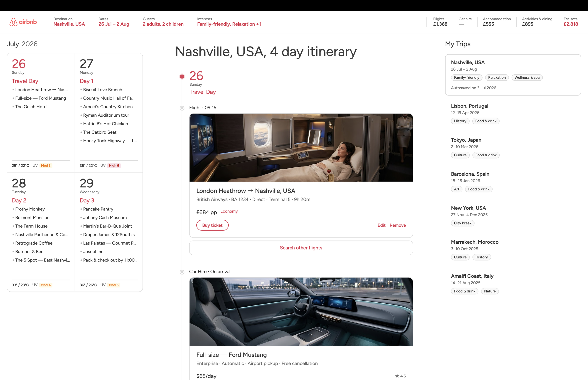Edit the London Heathrow flight
Image resolution: width=588 pixels, height=380 pixels.
coord(381,225)
